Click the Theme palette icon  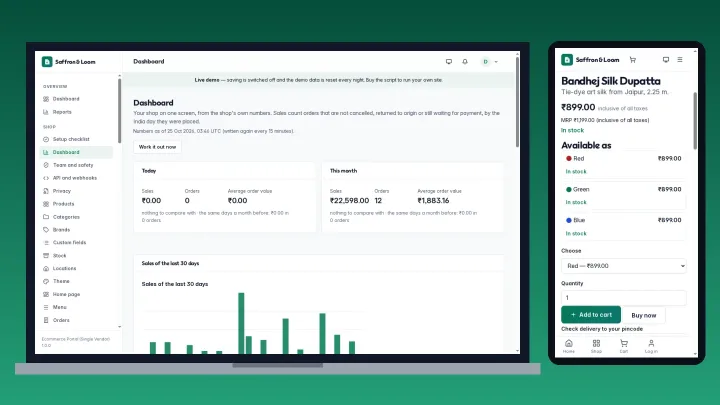click(x=46, y=281)
